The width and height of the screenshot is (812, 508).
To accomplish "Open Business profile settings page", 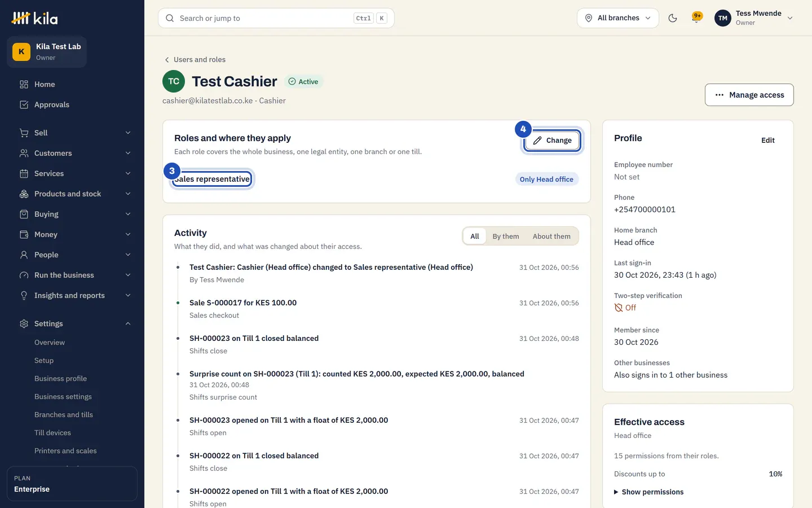I will click(x=60, y=378).
